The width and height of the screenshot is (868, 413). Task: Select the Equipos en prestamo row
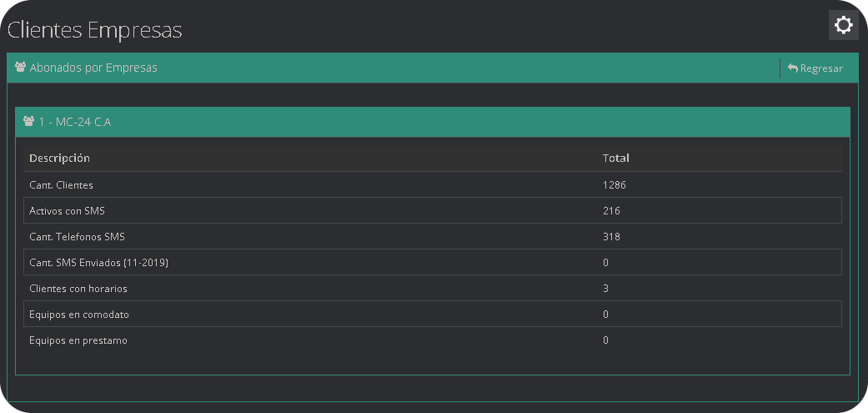[x=78, y=340]
